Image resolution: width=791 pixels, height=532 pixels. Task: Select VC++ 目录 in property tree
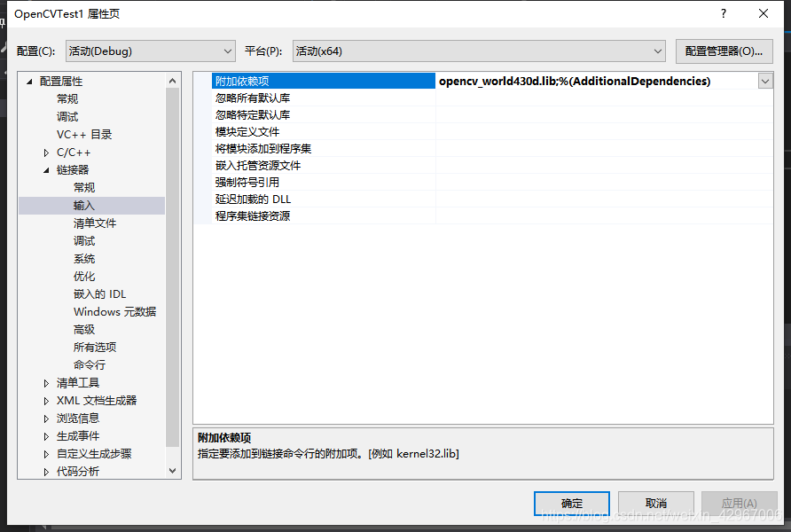(x=84, y=135)
